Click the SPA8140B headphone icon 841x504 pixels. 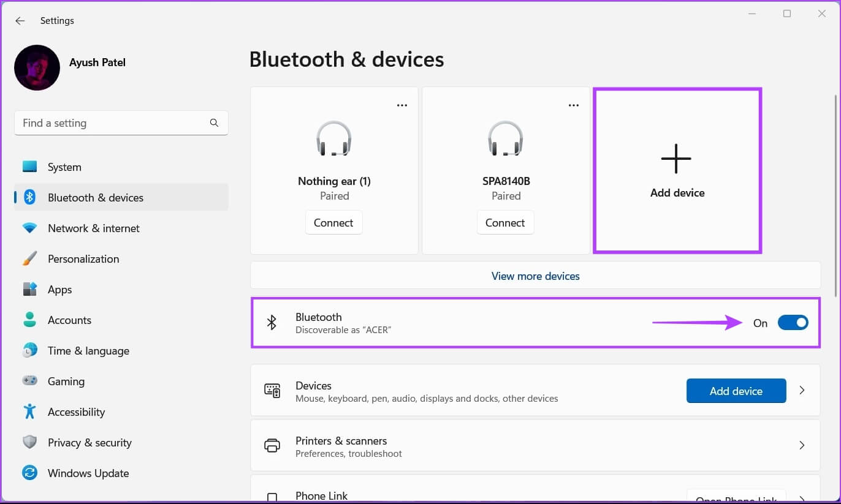[x=505, y=138]
